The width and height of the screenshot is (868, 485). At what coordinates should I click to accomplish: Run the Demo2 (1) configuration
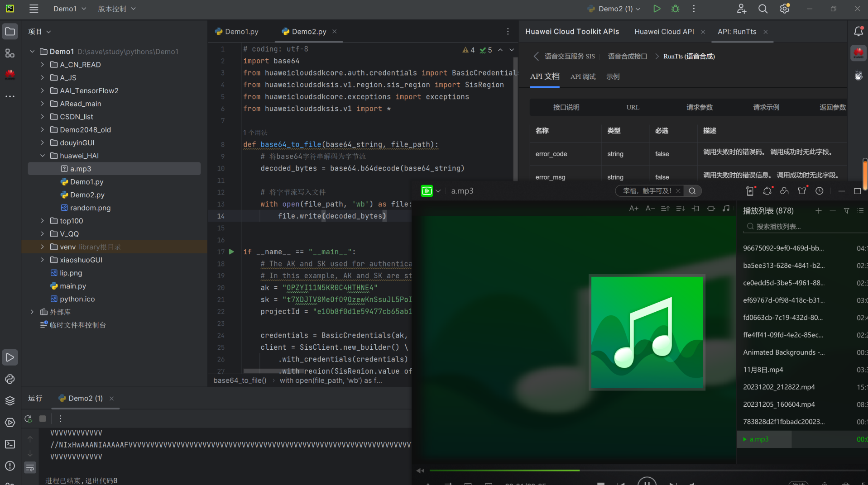[x=657, y=9]
